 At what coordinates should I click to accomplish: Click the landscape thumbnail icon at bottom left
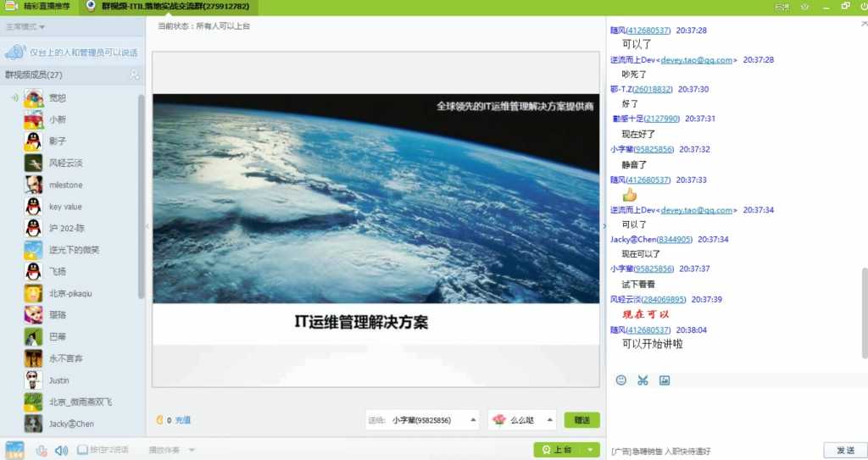pyautogui.click(x=14, y=450)
